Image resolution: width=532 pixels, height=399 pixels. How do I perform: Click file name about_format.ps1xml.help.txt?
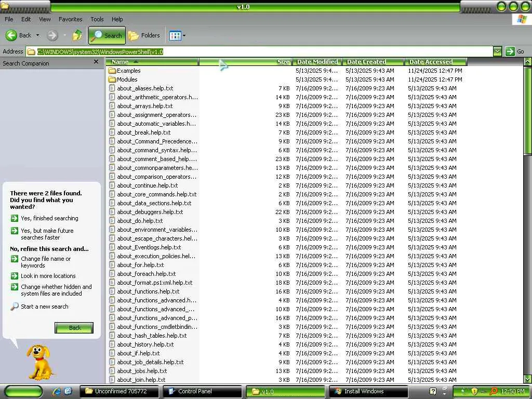[x=155, y=283]
